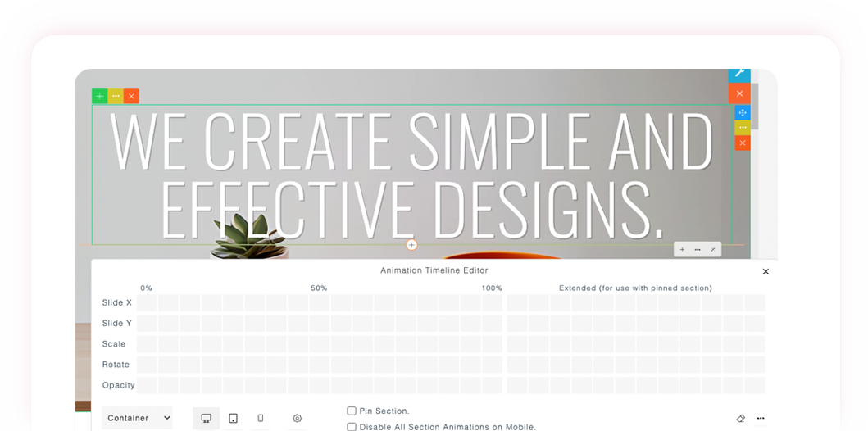
Task: Click the green plus button above the heading
Action: (100, 96)
